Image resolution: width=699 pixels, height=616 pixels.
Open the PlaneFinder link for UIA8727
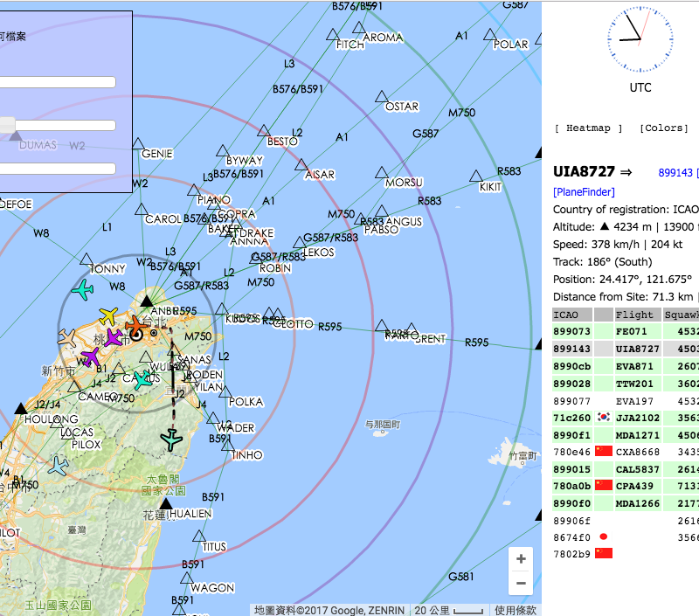pyautogui.click(x=584, y=192)
